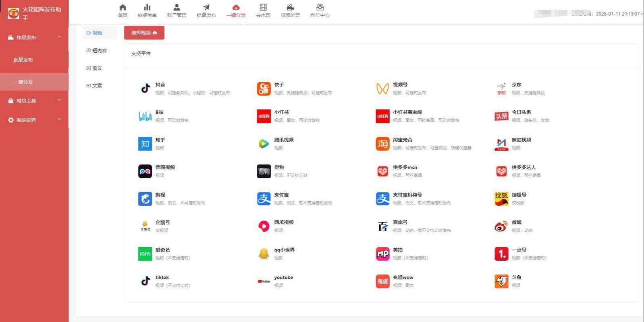Open the date-time dropdown in the header

click(x=642, y=14)
